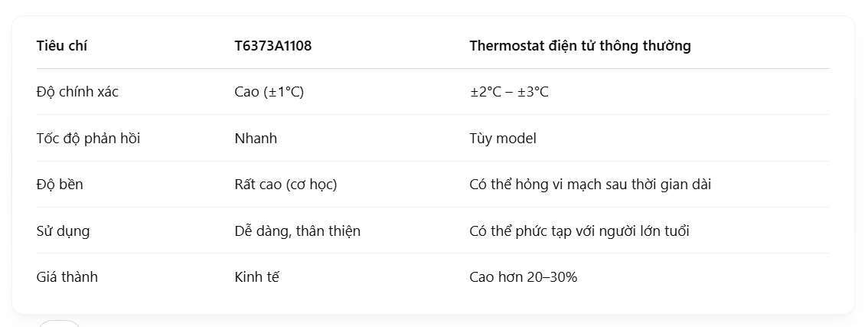Image resolution: width=868 pixels, height=327 pixels.
Task: Select the 'Giá thành' row label
Action: (x=67, y=276)
